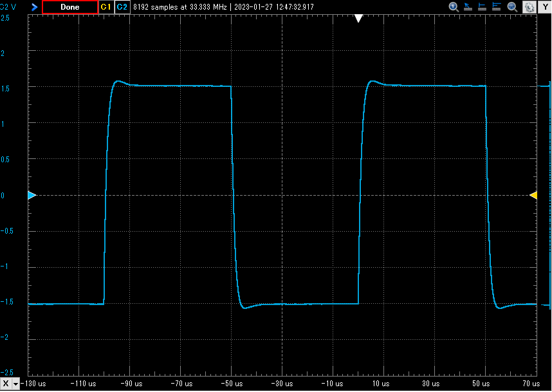Click the '30 us' time axis label
Image resolution: width=552 pixels, height=392 pixels.
(x=431, y=384)
